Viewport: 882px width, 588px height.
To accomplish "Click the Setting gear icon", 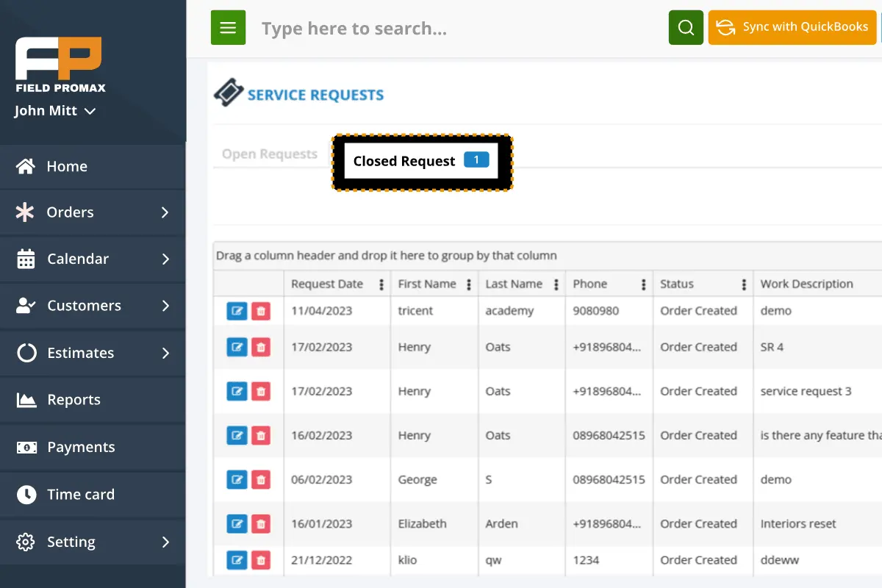I will point(26,542).
